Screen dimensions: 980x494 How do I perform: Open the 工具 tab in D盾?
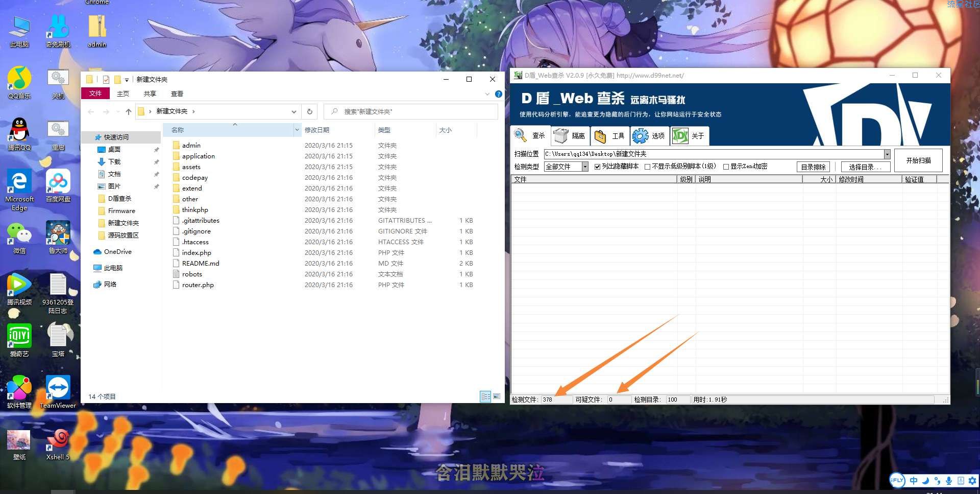coord(610,136)
